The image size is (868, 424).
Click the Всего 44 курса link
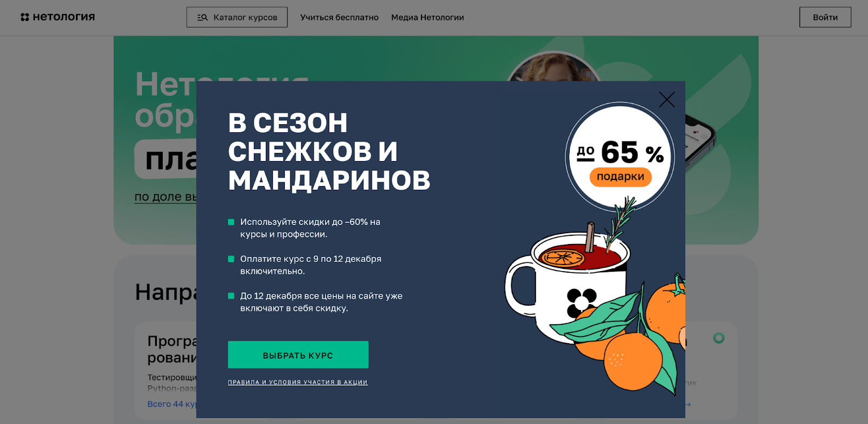[x=171, y=404]
